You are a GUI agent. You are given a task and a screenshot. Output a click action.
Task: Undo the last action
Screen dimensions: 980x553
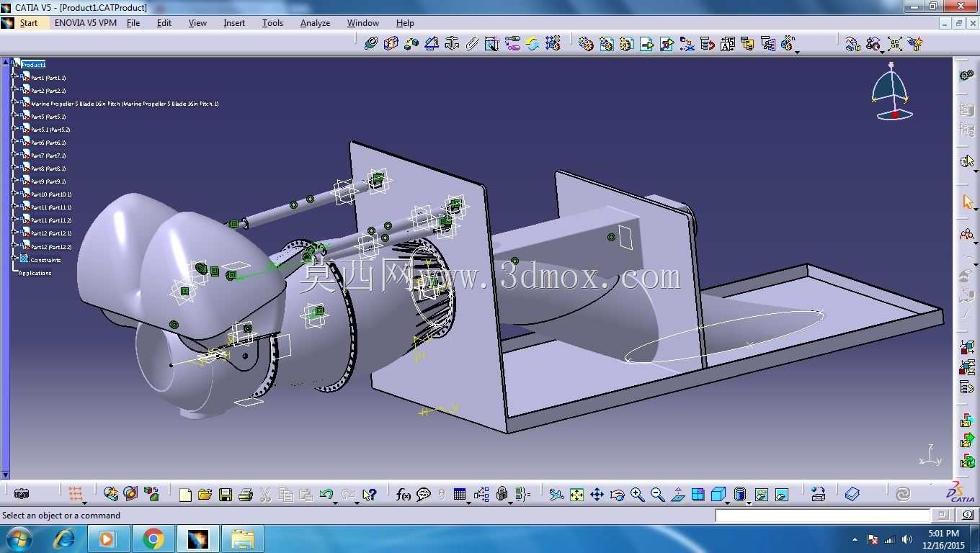tap(326, 495)
